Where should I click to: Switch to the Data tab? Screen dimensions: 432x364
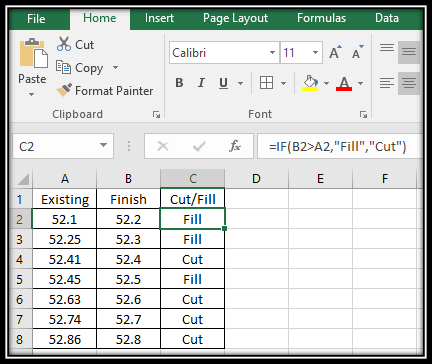[x=387, y=18]
